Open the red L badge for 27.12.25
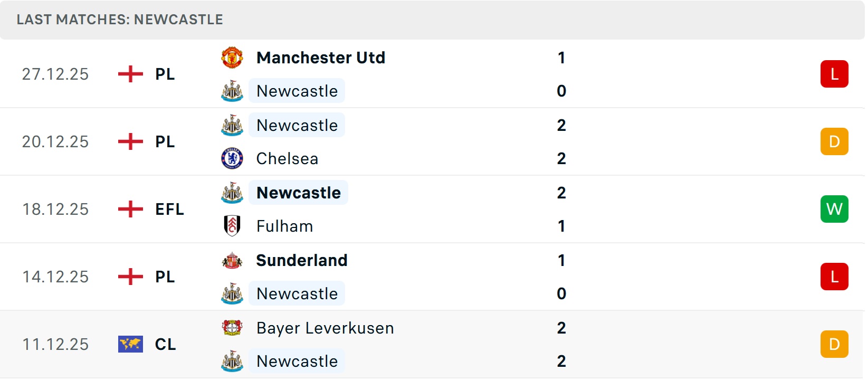This screenshot has height=380, width=868. click(x=834, y=74)
